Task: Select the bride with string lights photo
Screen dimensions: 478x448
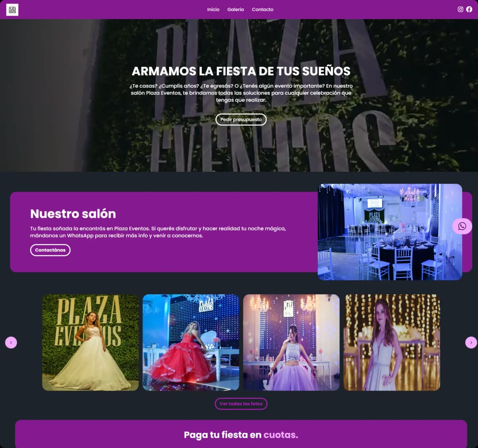Action: coord(391,342)
